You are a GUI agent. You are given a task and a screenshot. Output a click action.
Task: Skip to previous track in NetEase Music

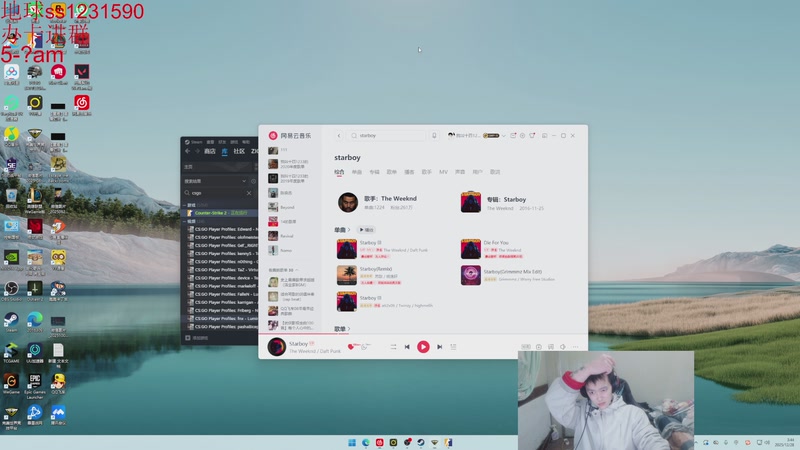coord(407,347)
